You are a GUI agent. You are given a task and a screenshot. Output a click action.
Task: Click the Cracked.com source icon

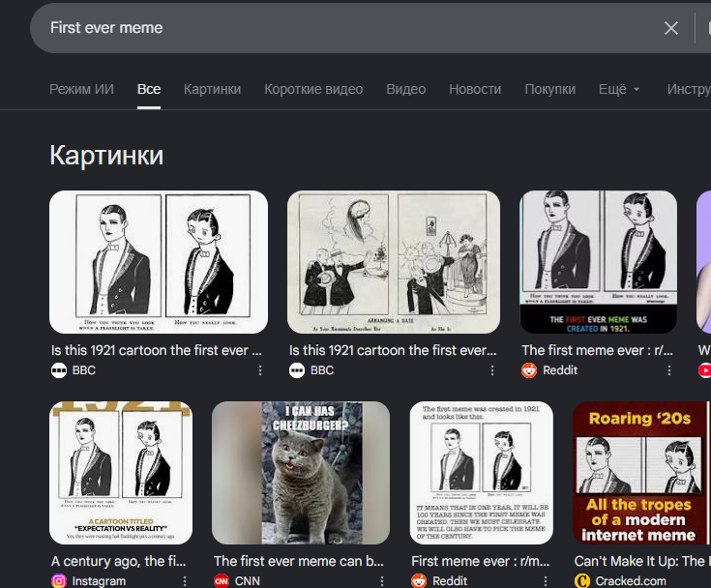point(582,580)
